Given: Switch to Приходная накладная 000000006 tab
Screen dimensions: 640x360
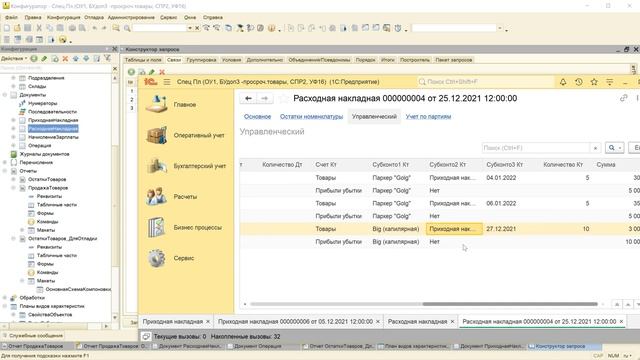Looking at the screenshot, I should (295, 322).
